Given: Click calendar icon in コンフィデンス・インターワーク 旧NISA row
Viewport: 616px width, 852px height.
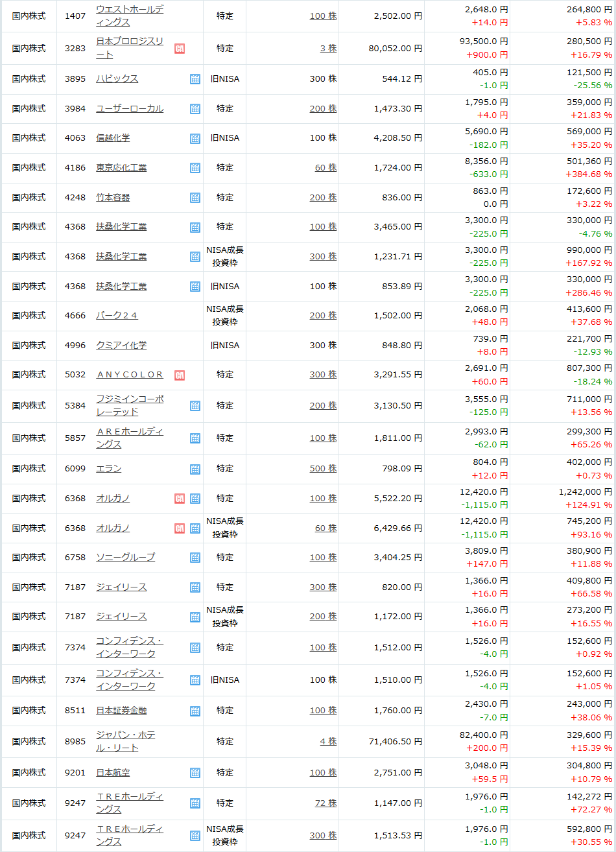Looking at the screenshot, I should tap(195, 680).
